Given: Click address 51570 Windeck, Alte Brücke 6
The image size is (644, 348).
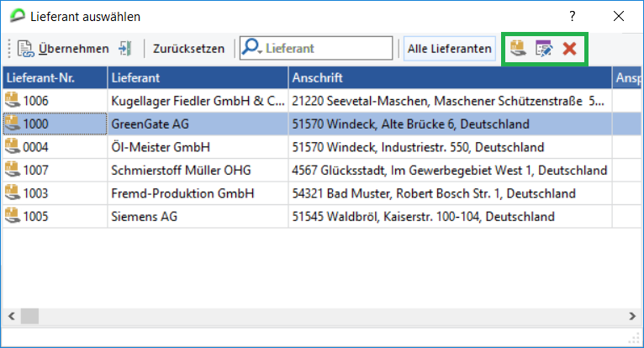Looking at the screenshot, I should coord(411,124).
